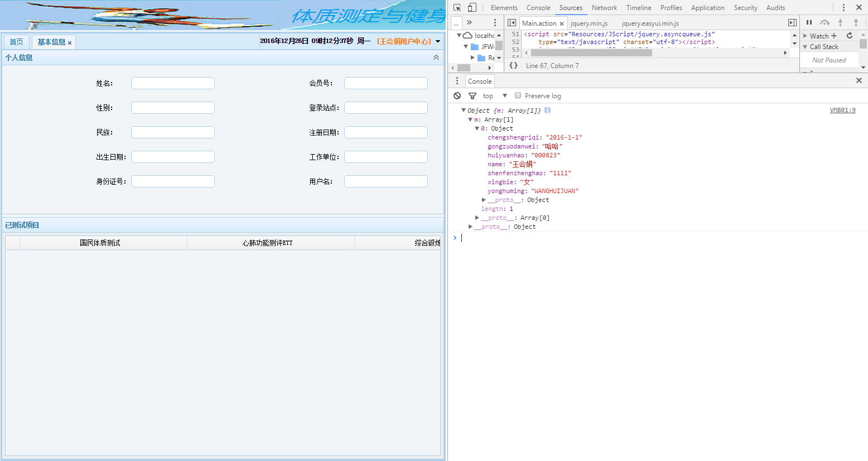Click the horizontal scrollbar in source editor
Image resolution: width=868 pixels, height=461 pixels.
click(591, 52)
